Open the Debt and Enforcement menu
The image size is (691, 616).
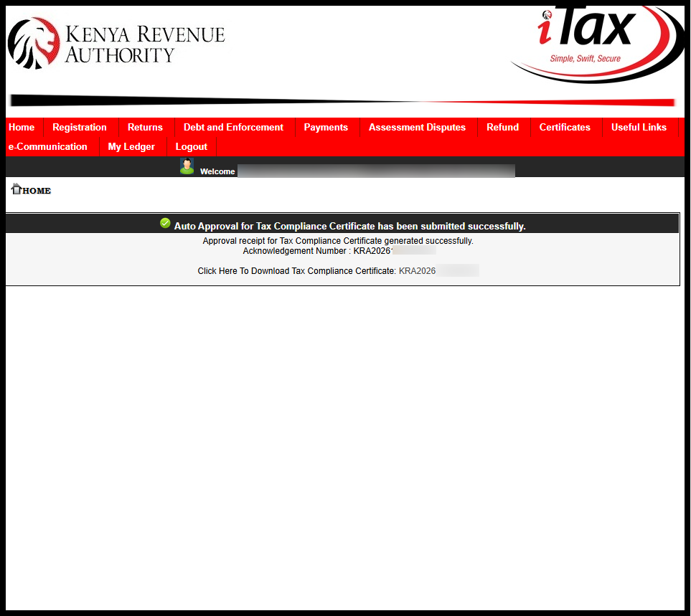[x=233, y=127]
